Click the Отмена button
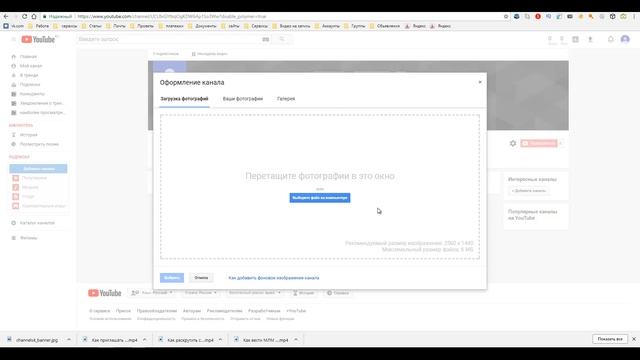 201,278
